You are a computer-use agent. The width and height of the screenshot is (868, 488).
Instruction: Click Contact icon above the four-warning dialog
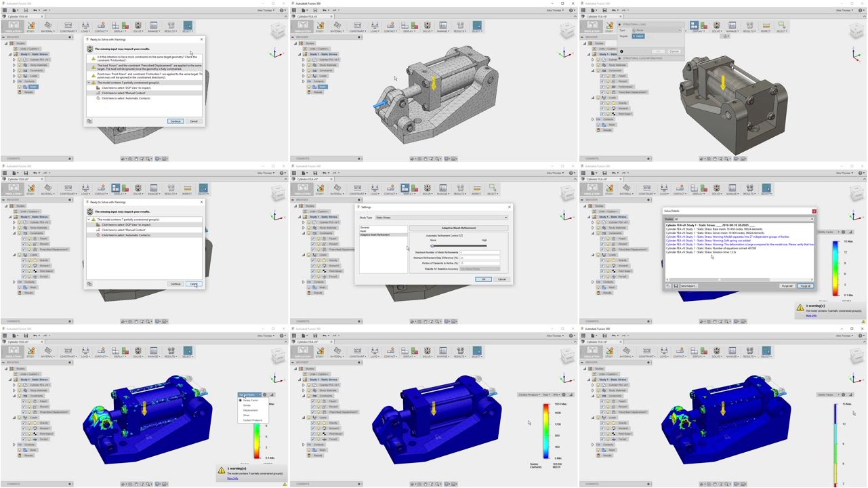(x=101, y=26)
